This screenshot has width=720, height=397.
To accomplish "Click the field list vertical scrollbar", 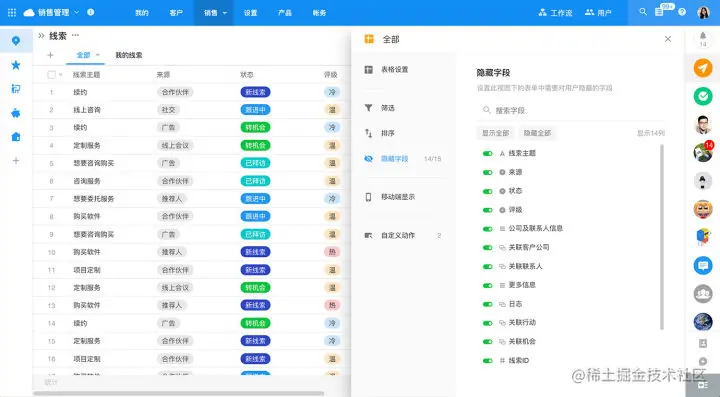I will [x=662, y=237].
